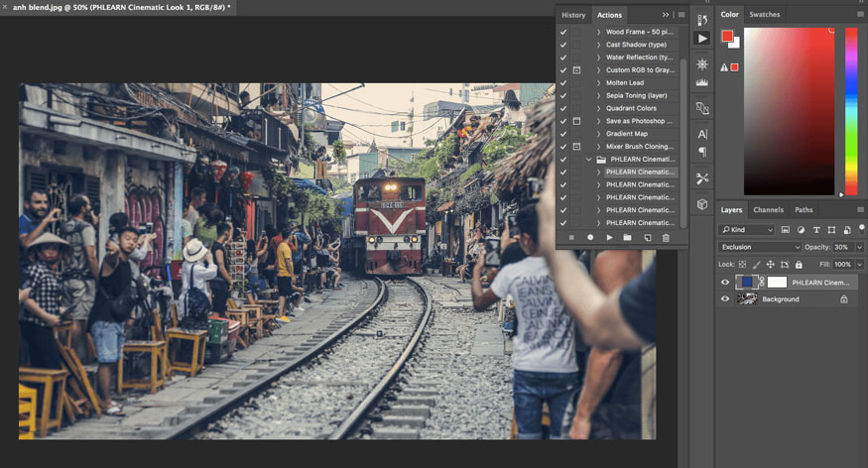
Task: Filter for adjustment layers icon
Action: (x=799, y=230)
